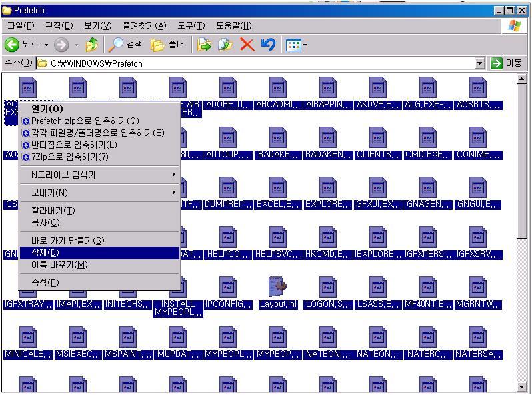Click the Back (뒤로) arrow button
The height and width of the screenshot is (395, 532).
click(x=12, y=45)
